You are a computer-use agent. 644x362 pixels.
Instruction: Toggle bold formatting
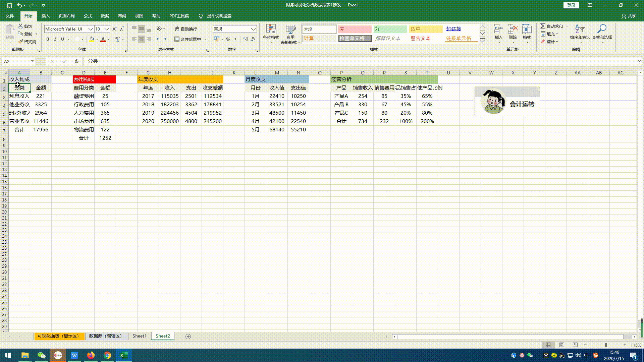[x=48, y=39]
